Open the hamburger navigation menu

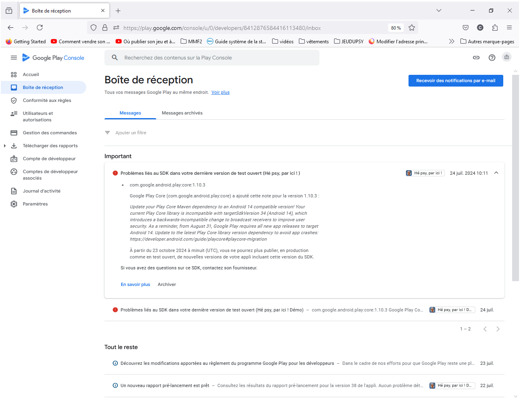click(14, 58)
